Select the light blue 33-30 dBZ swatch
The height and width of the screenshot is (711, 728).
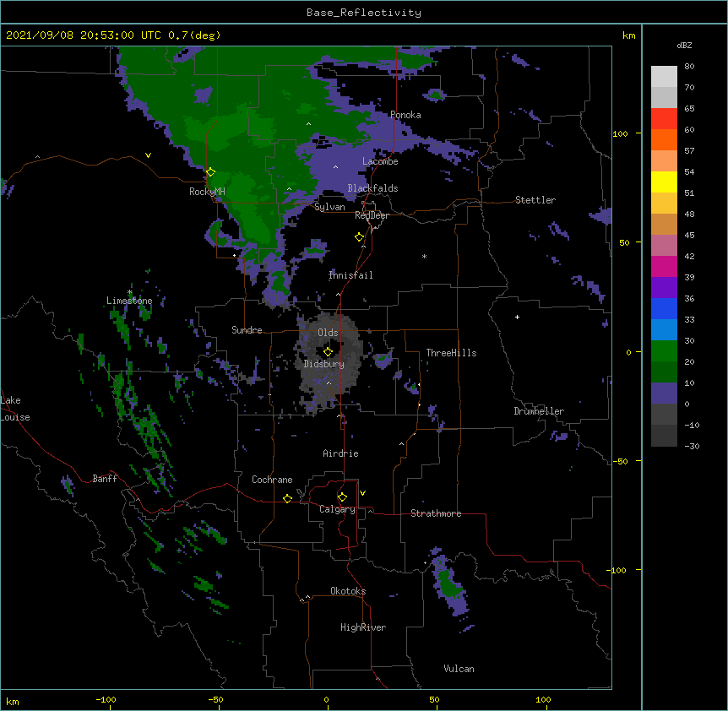(x=664, y=330)
